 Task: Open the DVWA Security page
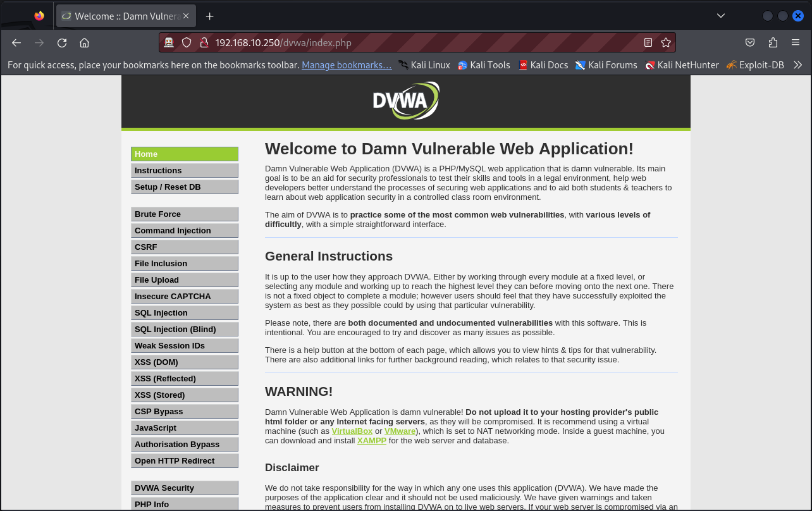tap(185, 488)
